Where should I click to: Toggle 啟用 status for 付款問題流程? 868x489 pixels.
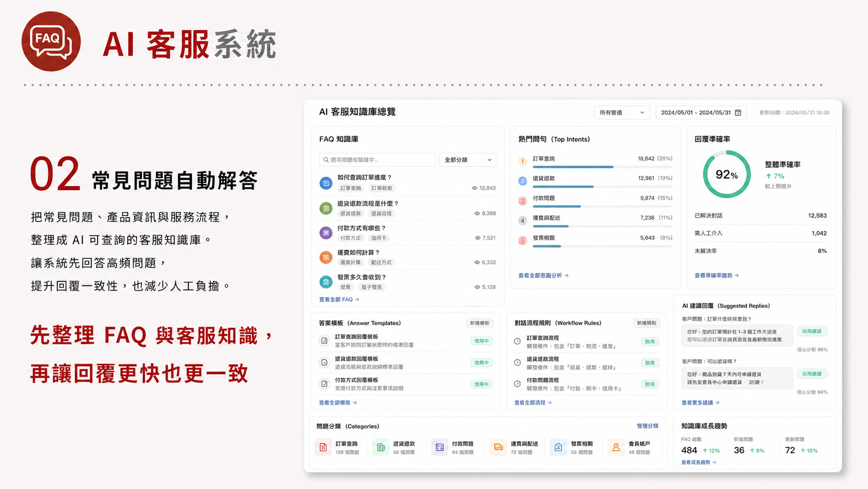click(x=650, y=384)
